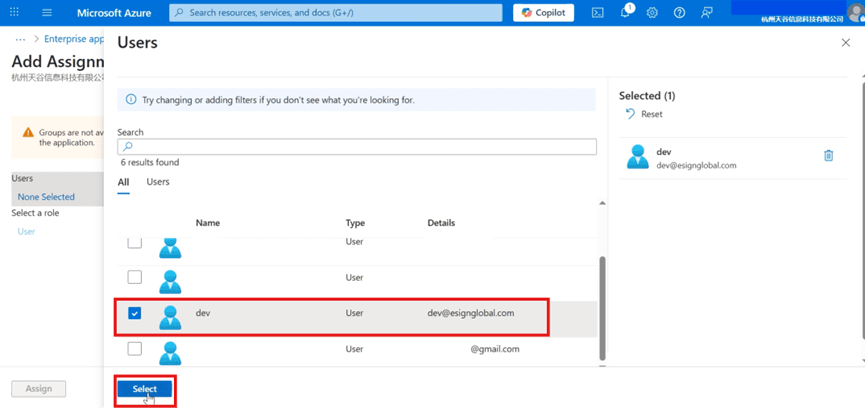Click the Type column header
The height and width of the screenshot is (408, 865).
(x=355, y=223)
